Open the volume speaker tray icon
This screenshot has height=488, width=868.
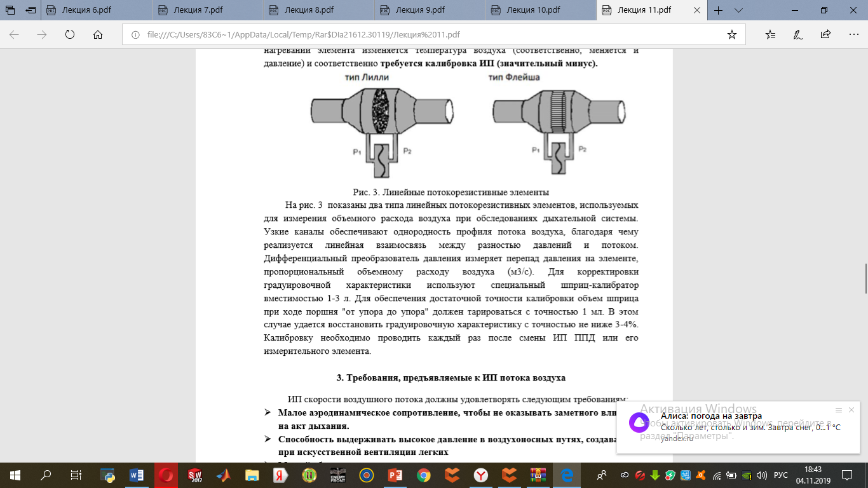pyautogui.click(x=761, y=475)
